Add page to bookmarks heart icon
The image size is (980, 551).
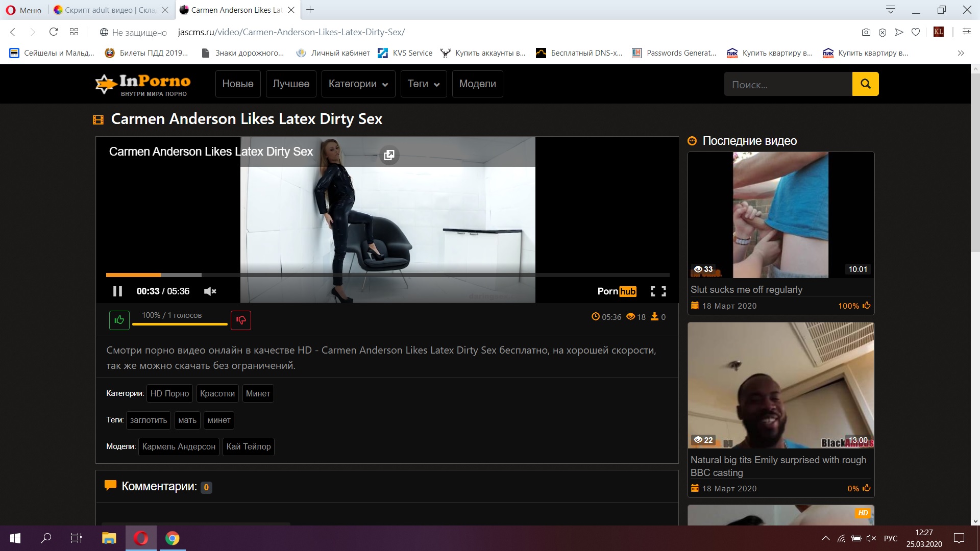[x=916, y=32]
